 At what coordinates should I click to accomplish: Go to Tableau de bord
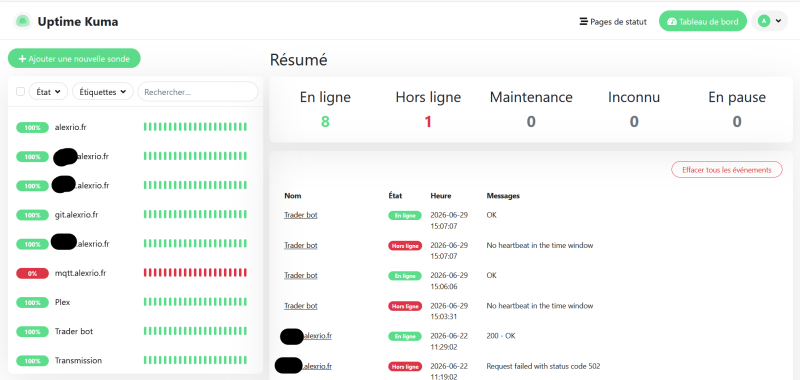(703, 21)
